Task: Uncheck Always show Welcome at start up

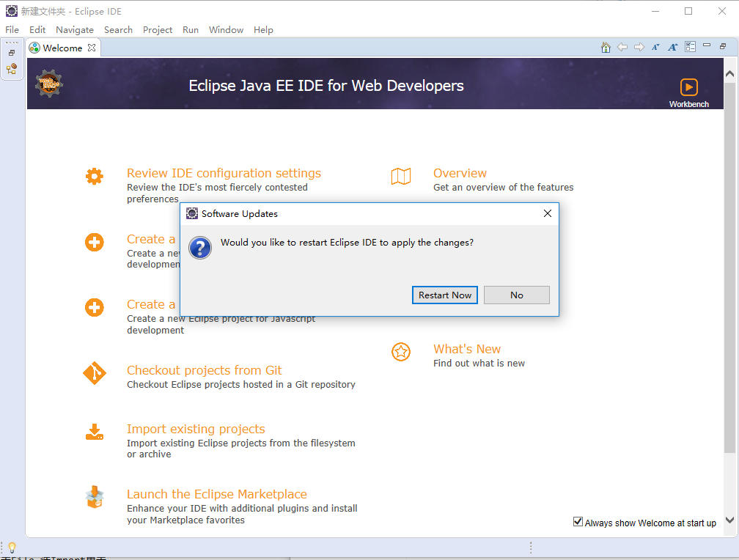Action: tap(578, 522)
